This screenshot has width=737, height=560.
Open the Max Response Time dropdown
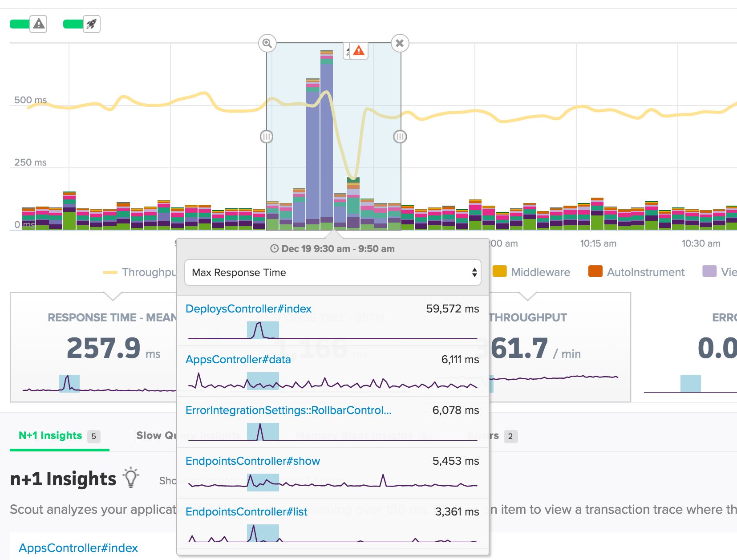332,272
